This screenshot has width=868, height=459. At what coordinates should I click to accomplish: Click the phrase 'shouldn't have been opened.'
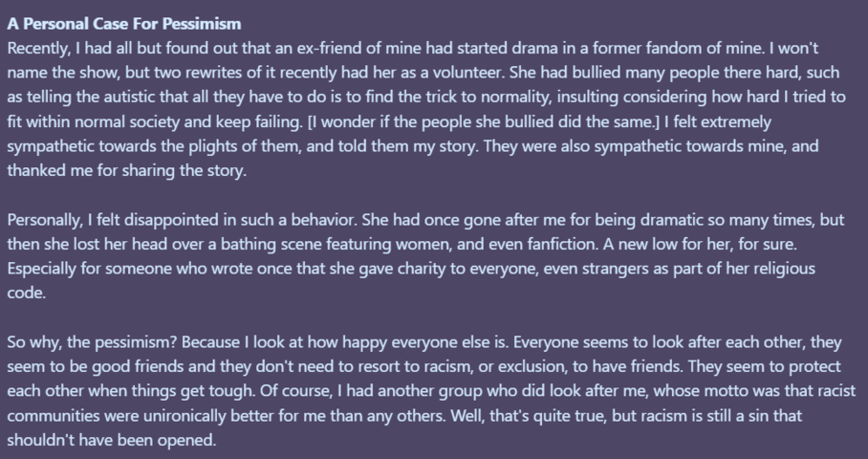(112, 440)
